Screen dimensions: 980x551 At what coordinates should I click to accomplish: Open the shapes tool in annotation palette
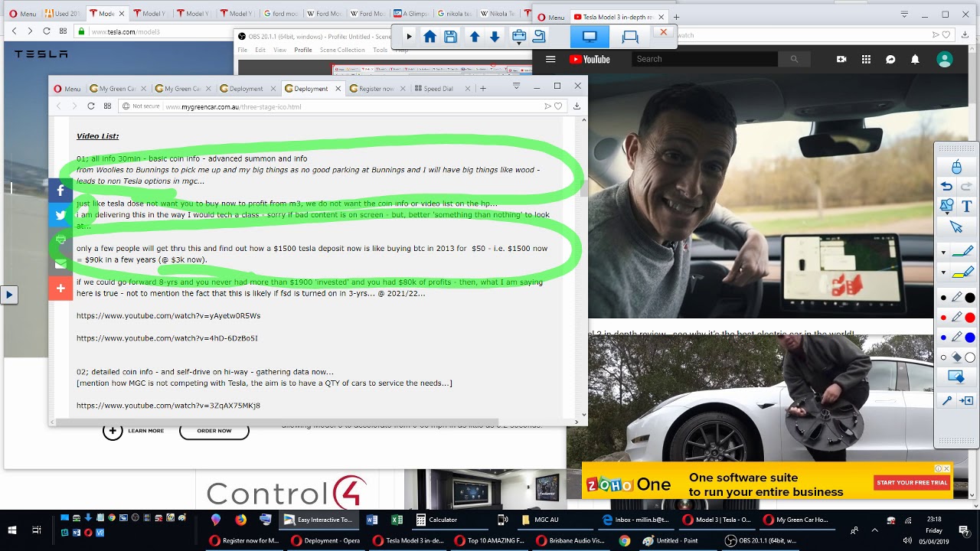[x=947, y=206]
